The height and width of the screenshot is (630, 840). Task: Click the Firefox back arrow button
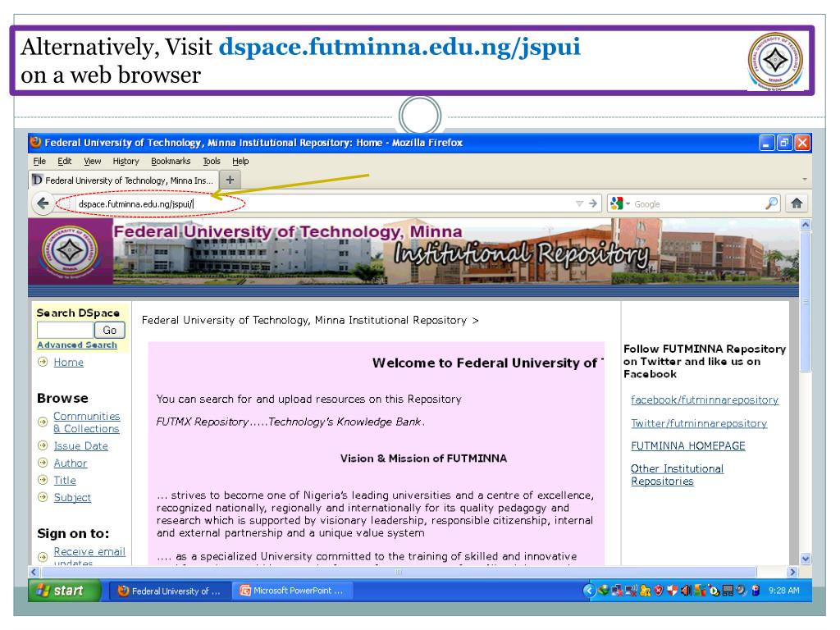(43, 203)
